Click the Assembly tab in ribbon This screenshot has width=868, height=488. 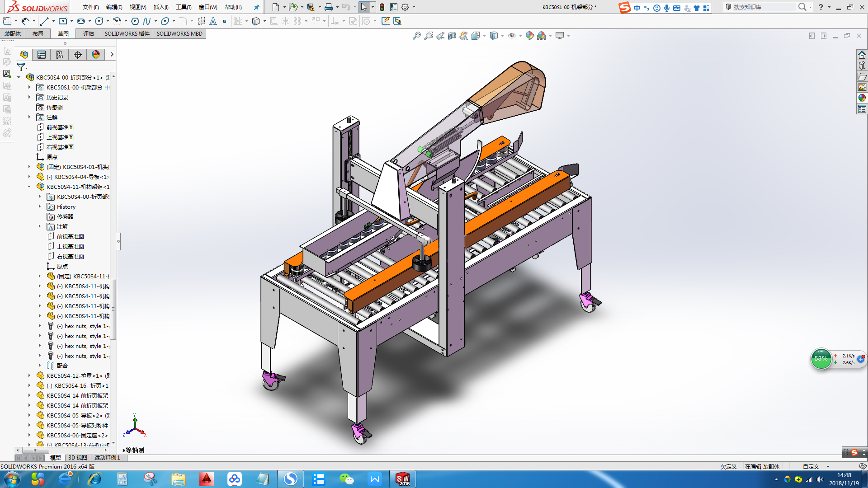pos(13,33)
